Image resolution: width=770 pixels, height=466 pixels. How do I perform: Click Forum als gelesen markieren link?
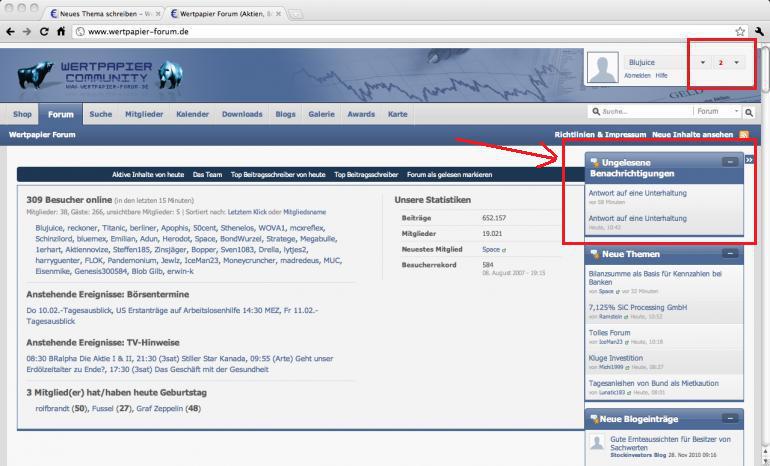(449, 174)
